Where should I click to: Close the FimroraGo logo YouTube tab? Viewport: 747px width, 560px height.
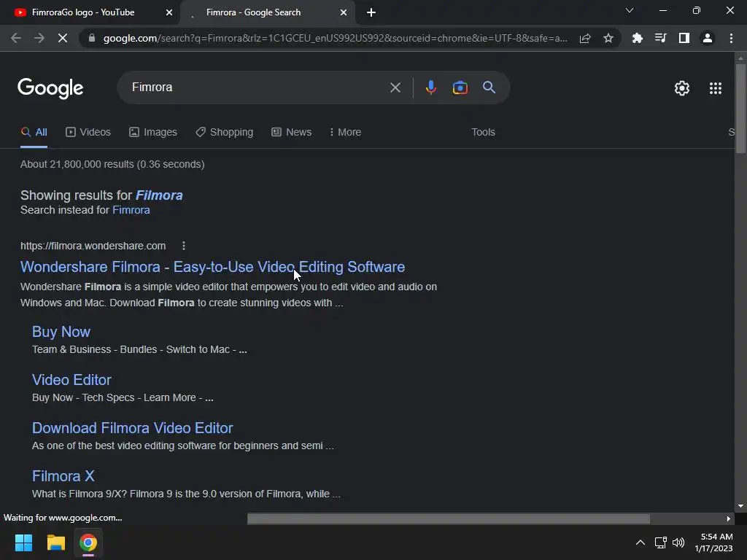pos(169,12)
